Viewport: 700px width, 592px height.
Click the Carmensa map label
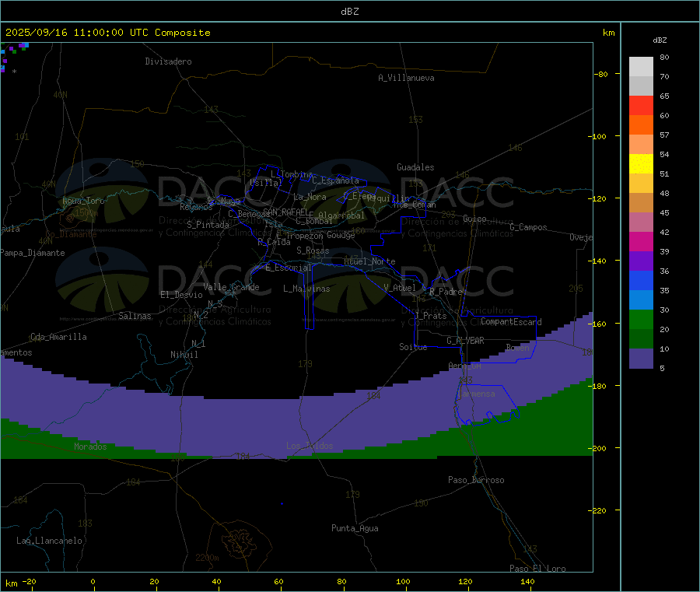coord(476,394)
